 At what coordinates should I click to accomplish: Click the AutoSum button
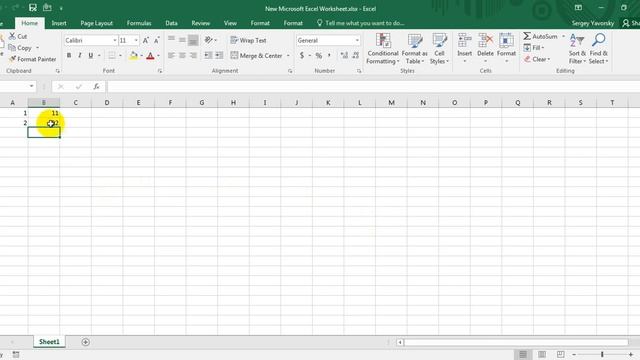540,36
